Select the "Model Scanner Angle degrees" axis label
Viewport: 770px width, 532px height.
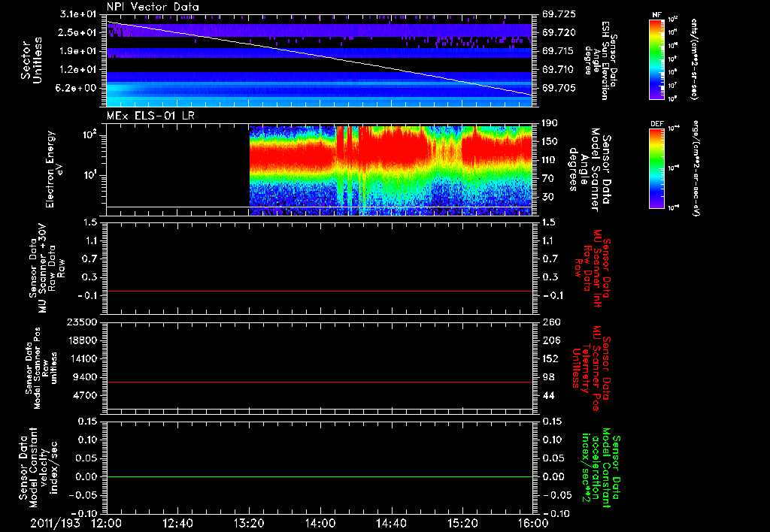[590, 170]
